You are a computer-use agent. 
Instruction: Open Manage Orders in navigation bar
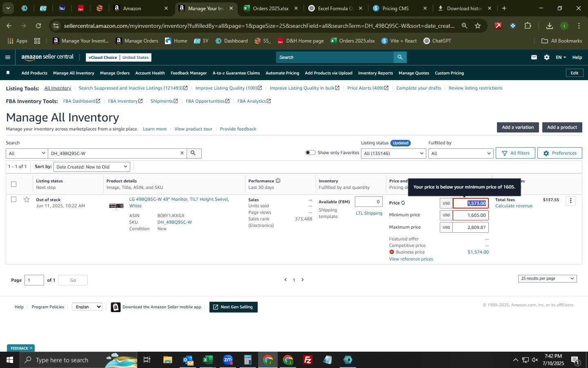115,73
